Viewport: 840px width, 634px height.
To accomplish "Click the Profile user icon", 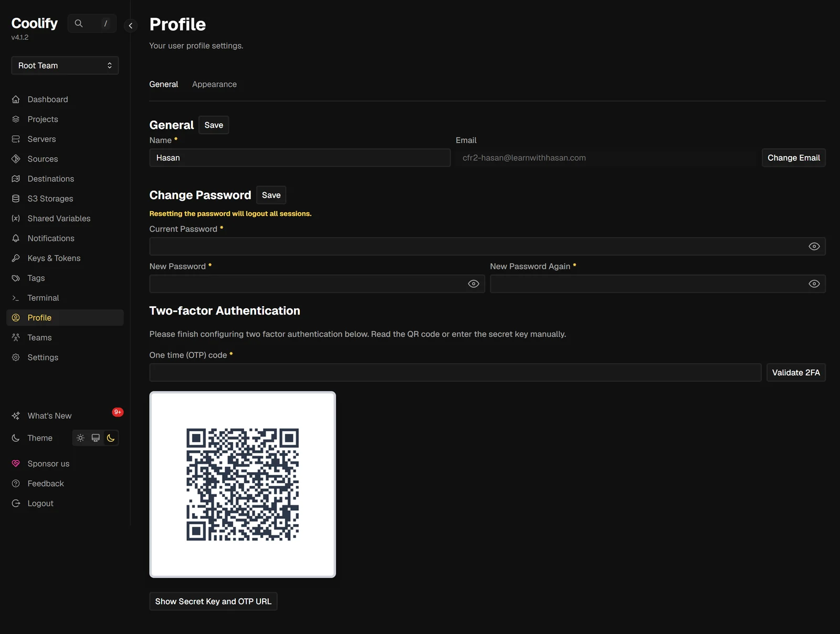I will click(16, 318).
